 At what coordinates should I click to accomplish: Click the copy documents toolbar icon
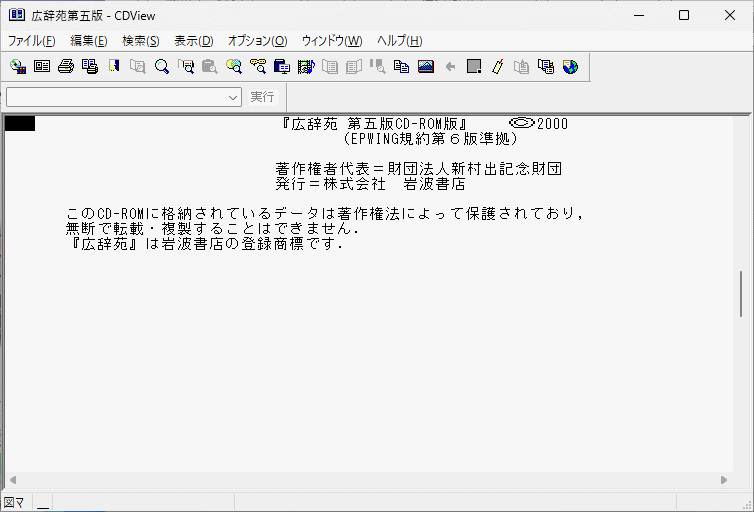[x=402, y=66]
